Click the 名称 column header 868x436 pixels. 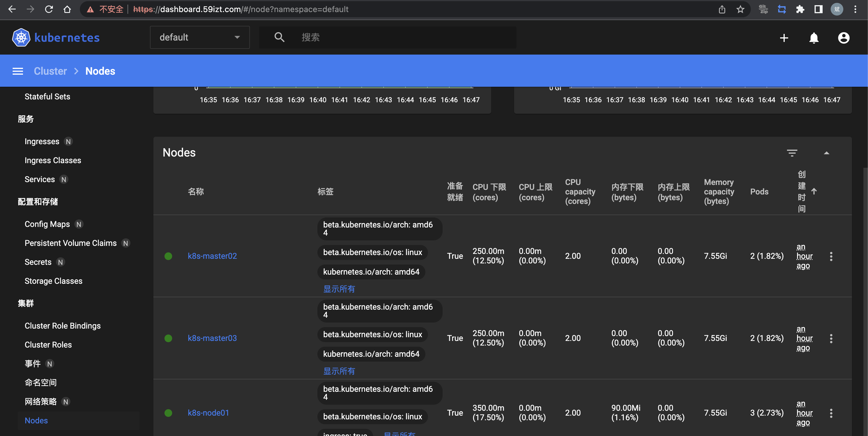(x=196, y=192)
